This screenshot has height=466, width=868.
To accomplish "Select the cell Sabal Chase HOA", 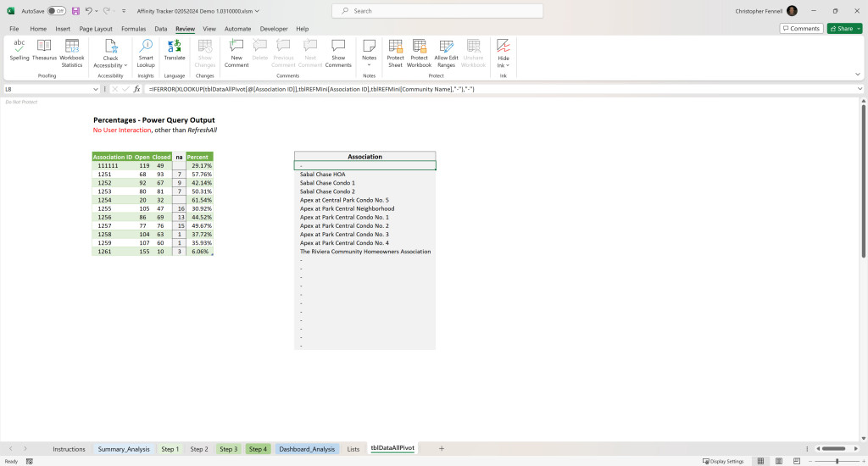I will [x=364, y=175].
